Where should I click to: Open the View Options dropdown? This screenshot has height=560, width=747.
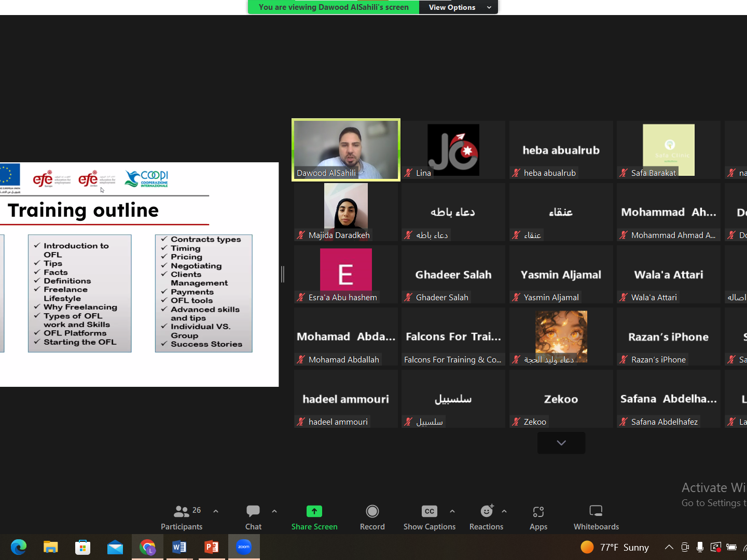tap(459, 7)
